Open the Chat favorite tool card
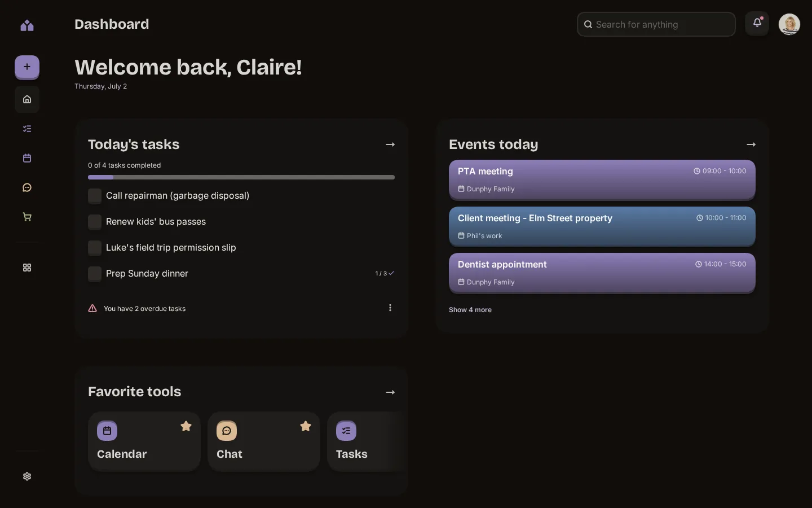The width and height of the screenshot is (812, 508). [x=264, y=441]
